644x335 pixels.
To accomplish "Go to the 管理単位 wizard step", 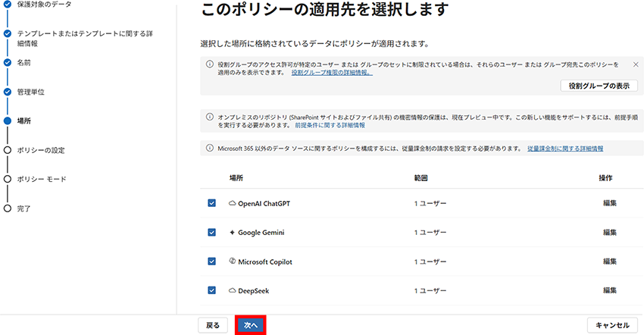I will click(x=30, y=92).
